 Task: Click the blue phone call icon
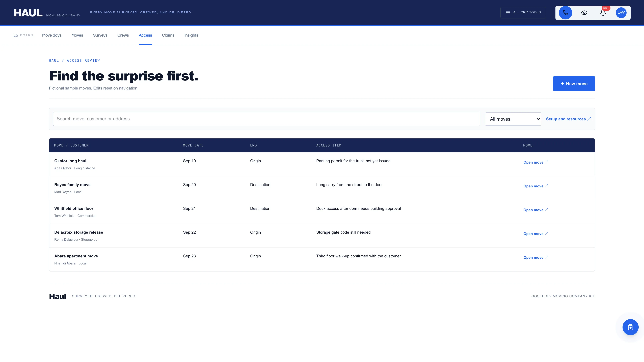[x=565, y=13]
